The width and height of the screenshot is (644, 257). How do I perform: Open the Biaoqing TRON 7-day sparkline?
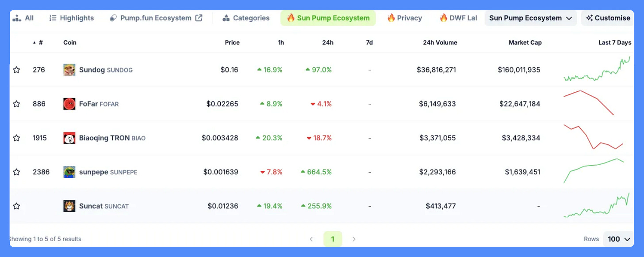point(594,136)
